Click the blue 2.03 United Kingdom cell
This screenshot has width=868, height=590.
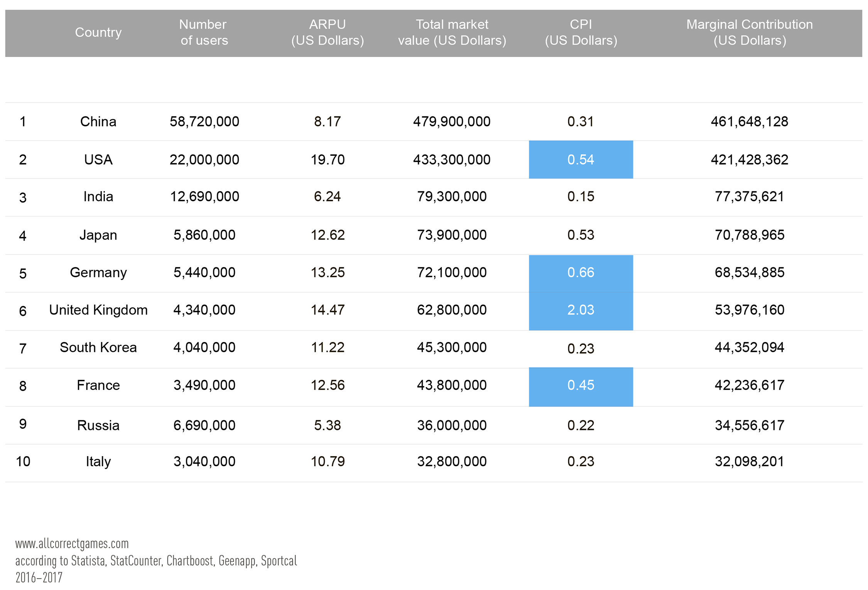[x=581, y=311]
